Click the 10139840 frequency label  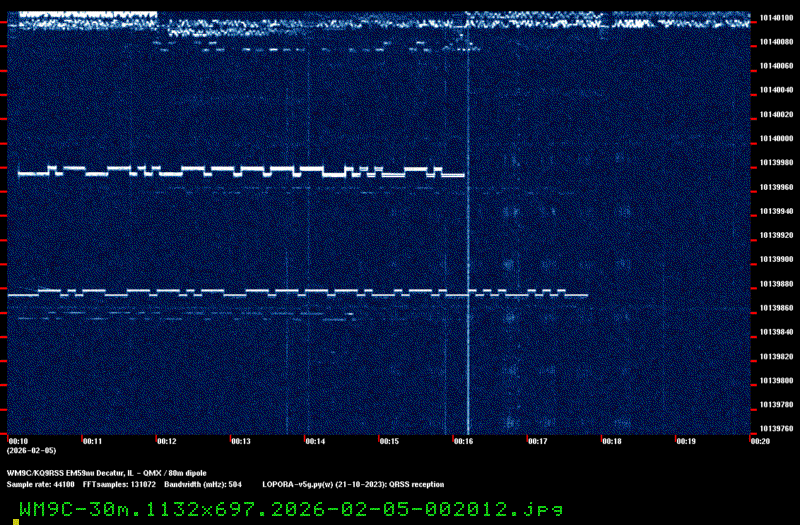(777, 332)
